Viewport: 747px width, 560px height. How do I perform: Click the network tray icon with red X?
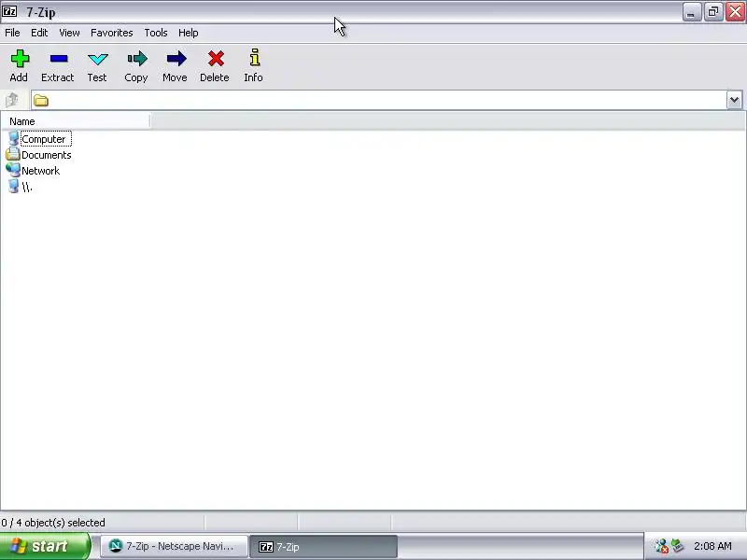661,546
